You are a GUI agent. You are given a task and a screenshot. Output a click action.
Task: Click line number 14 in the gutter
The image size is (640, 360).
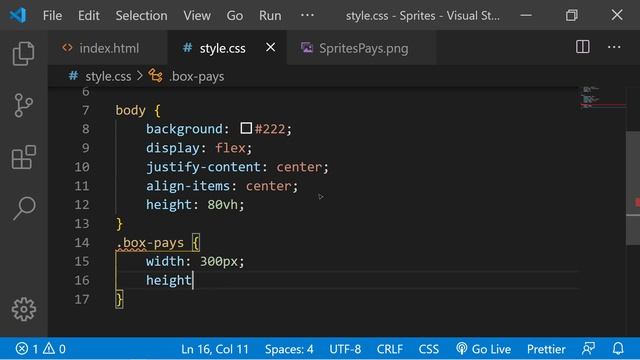82,242
